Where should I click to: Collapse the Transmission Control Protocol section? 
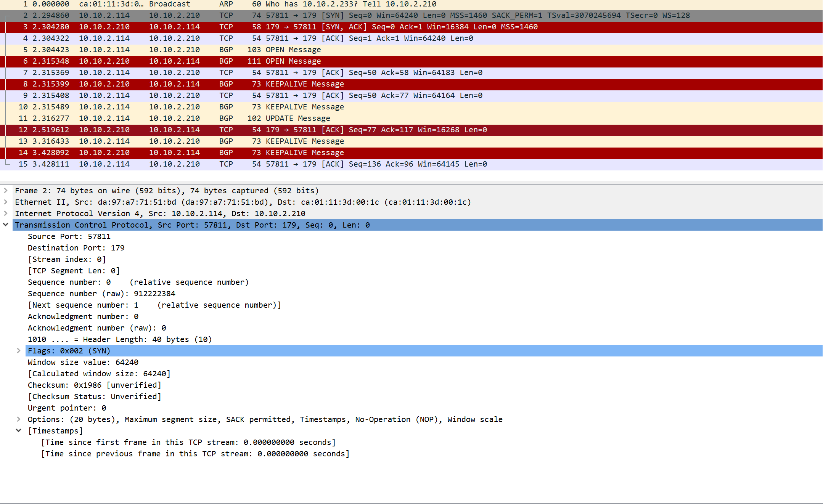[6, 225]
